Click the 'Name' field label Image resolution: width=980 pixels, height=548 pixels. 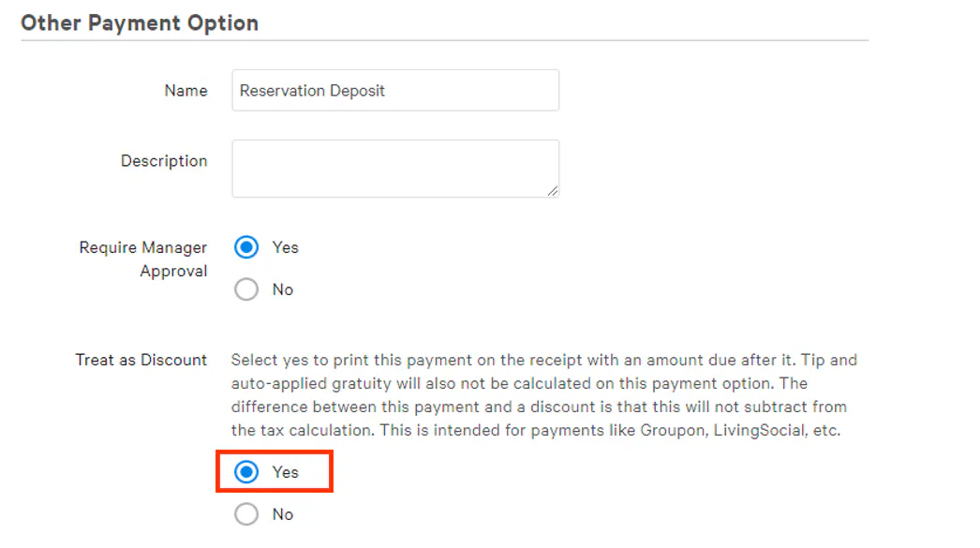(186, 91)
